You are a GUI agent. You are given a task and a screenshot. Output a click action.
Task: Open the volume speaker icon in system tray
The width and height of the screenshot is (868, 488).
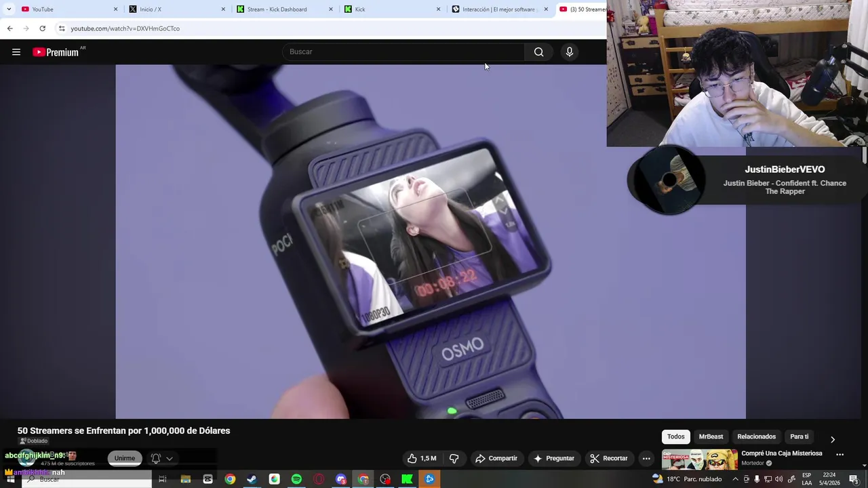click(x=780, y=479)
